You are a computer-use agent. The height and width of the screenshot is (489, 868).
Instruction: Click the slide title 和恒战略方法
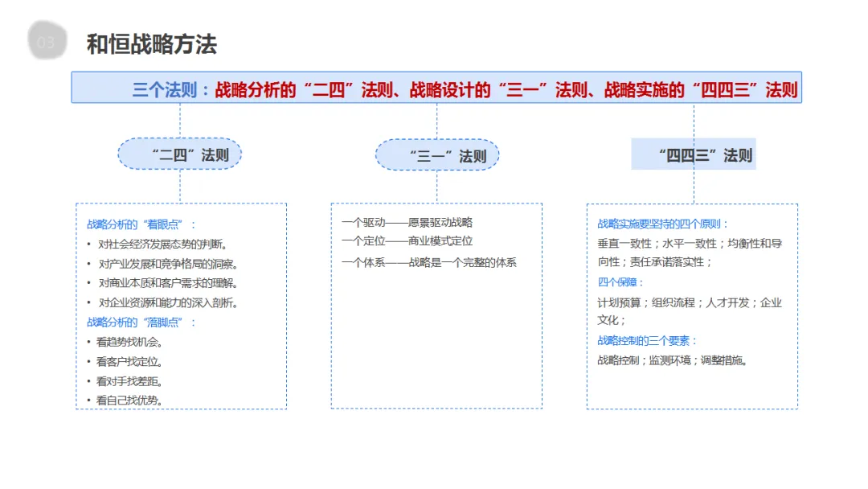point(152,43)
